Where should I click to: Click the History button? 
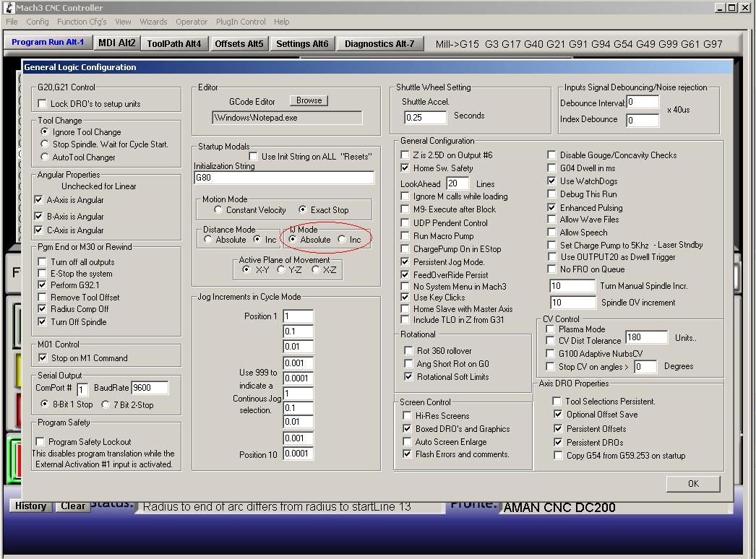click(30, 506)
